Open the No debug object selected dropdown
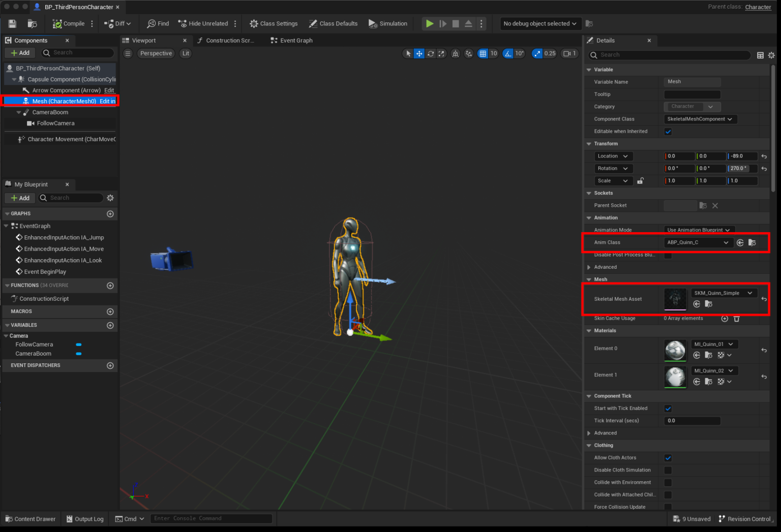The height and width of the screenshot is (532, 781). (540, 23)
